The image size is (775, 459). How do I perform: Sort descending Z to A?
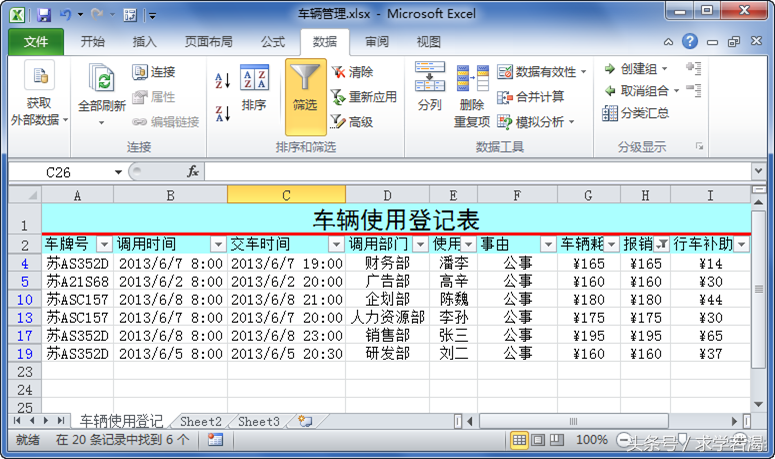(x=222, y=114)
